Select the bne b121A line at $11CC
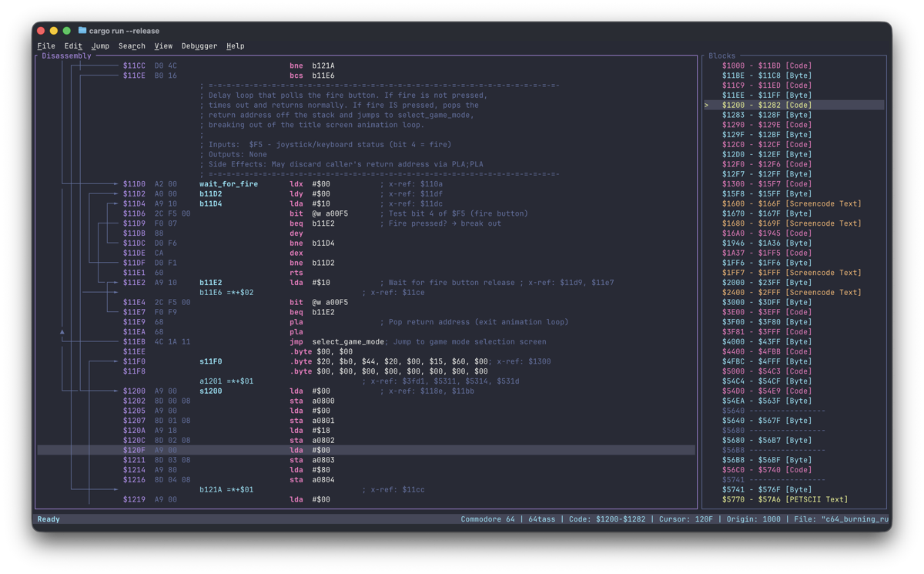 pos(367,66)
